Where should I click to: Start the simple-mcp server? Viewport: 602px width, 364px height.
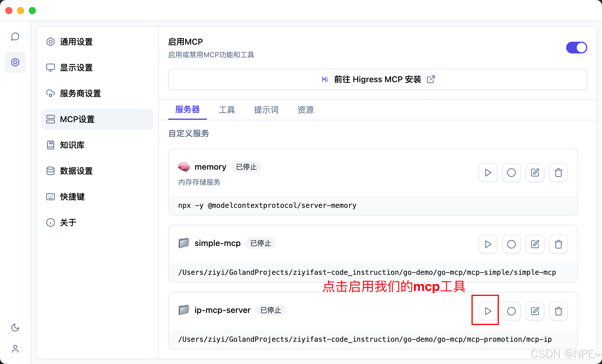[x=488, y=244]
